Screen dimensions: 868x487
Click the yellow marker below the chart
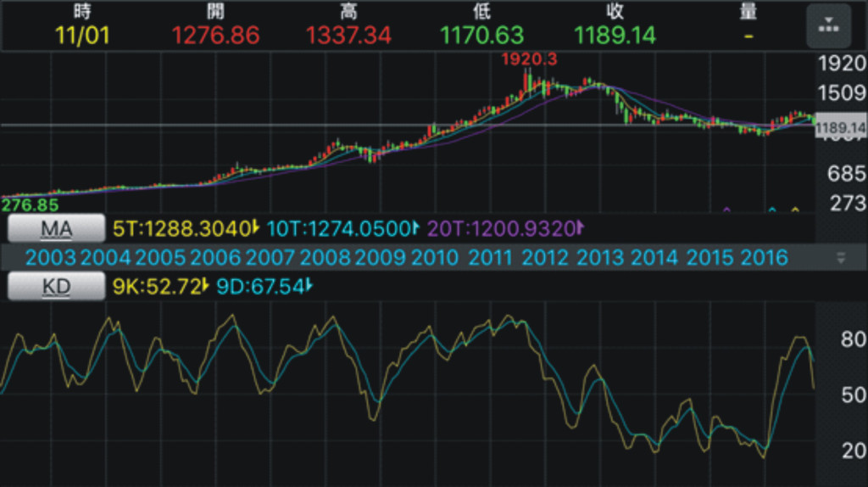pyautogui.click(x=795, y=209)
